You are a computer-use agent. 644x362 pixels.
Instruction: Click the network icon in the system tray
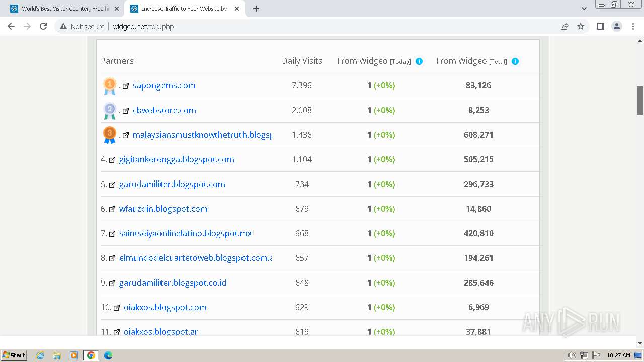tap(584, 355)
